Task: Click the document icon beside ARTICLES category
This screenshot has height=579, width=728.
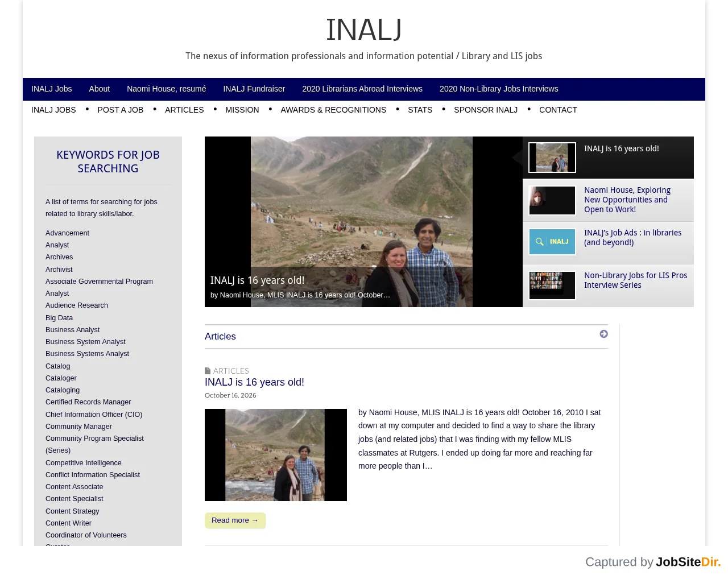Action: [208, 371]
